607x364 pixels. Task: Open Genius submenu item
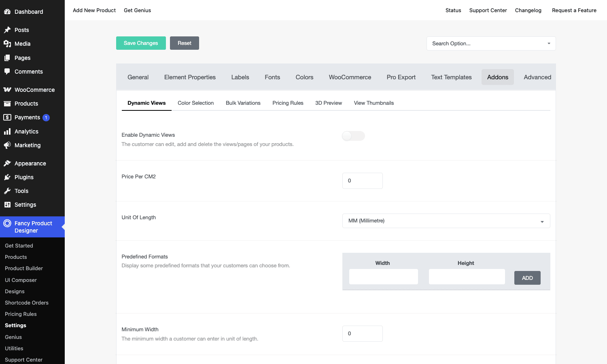coord(13,337)
